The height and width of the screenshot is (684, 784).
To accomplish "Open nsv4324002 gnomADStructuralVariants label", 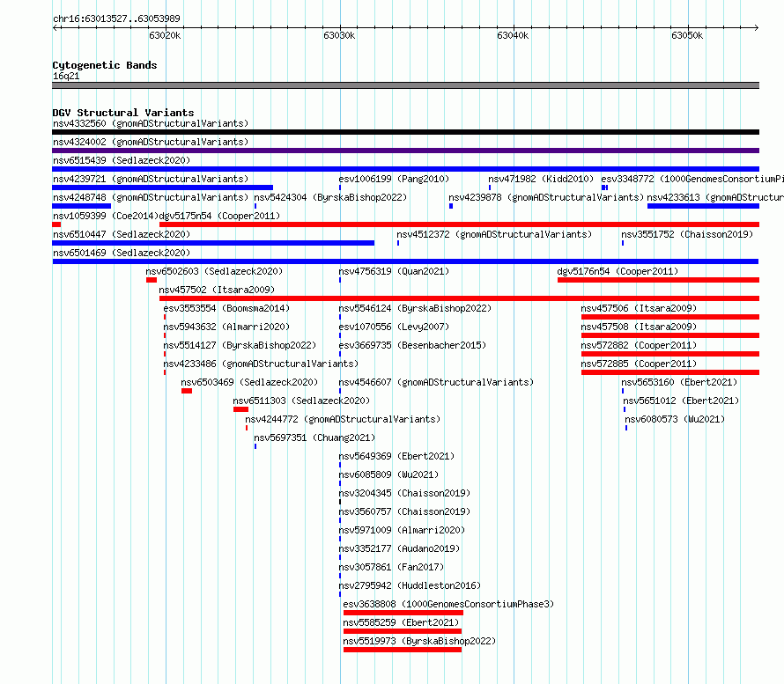I will coord(151,142).
